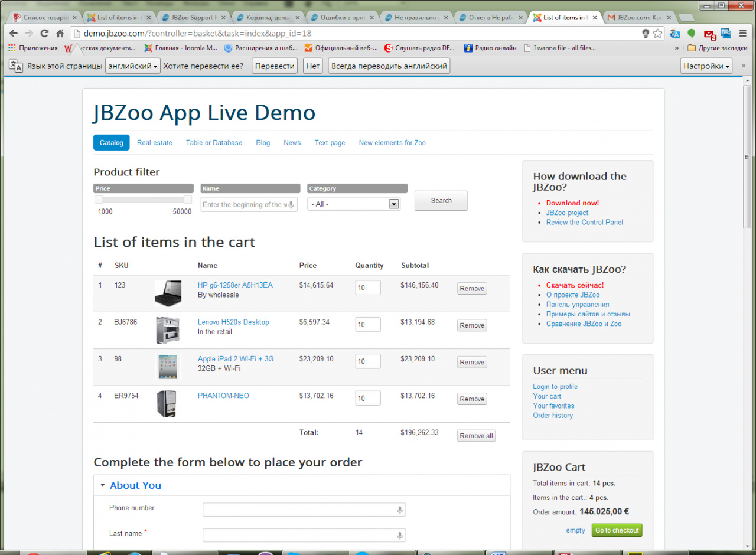Click the PHANTOM-NEO tower thumbnail
This screenshot has height=555, width=756.
pyautogui.click(x=166, y=404)
